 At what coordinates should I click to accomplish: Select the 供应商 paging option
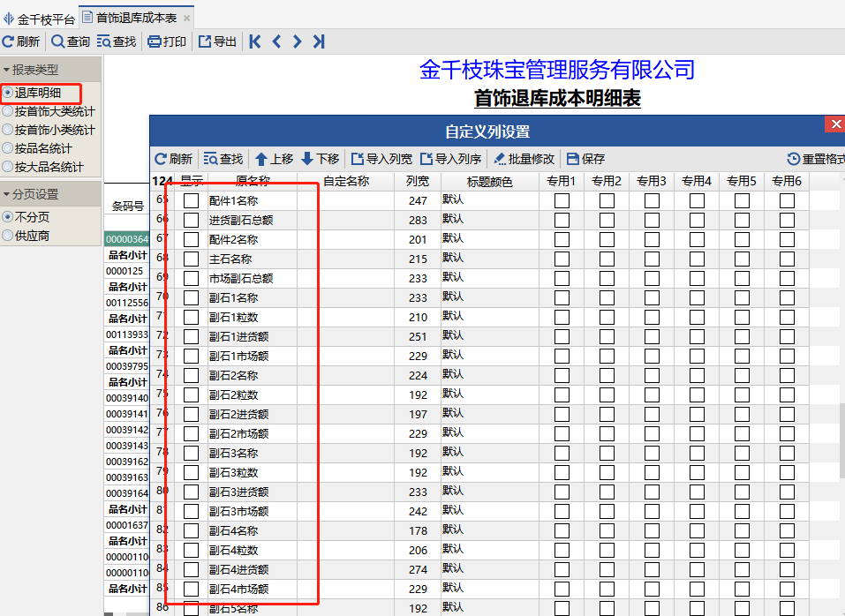point(8,236)
